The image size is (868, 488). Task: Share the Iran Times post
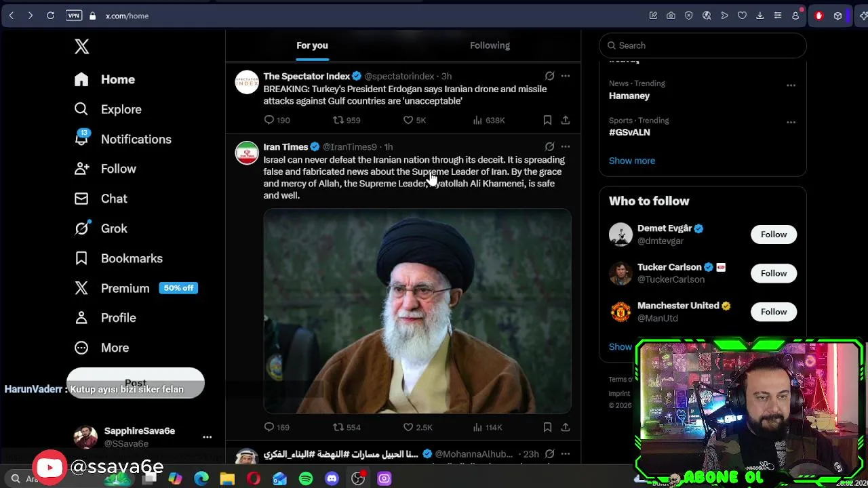[566, 427]
